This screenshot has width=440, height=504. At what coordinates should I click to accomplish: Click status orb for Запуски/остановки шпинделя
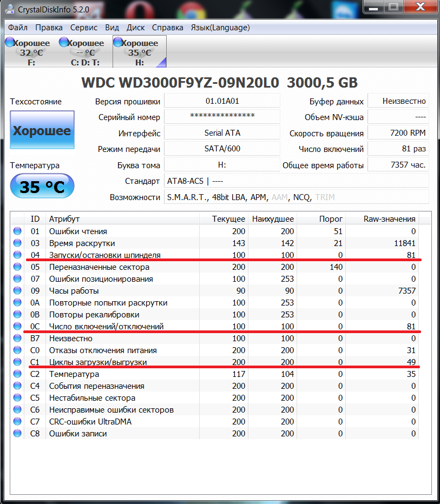[x=17, y=255]
